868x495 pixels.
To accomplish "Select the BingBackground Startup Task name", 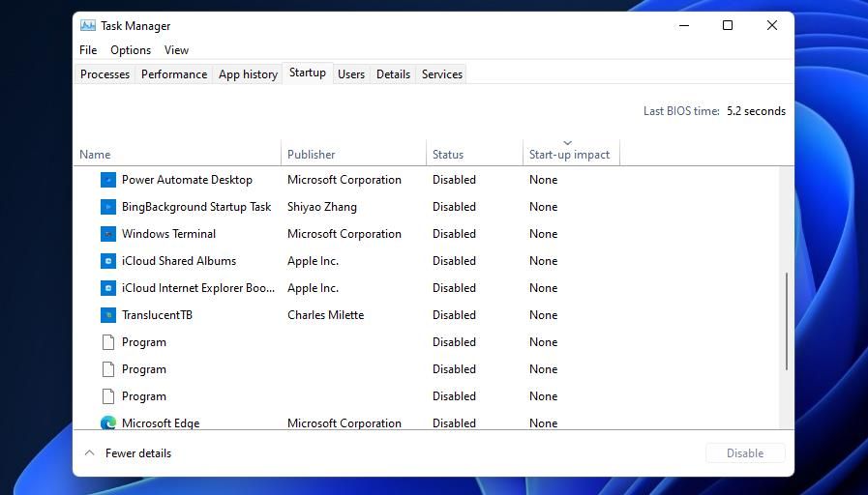I will tap(196, 207).
